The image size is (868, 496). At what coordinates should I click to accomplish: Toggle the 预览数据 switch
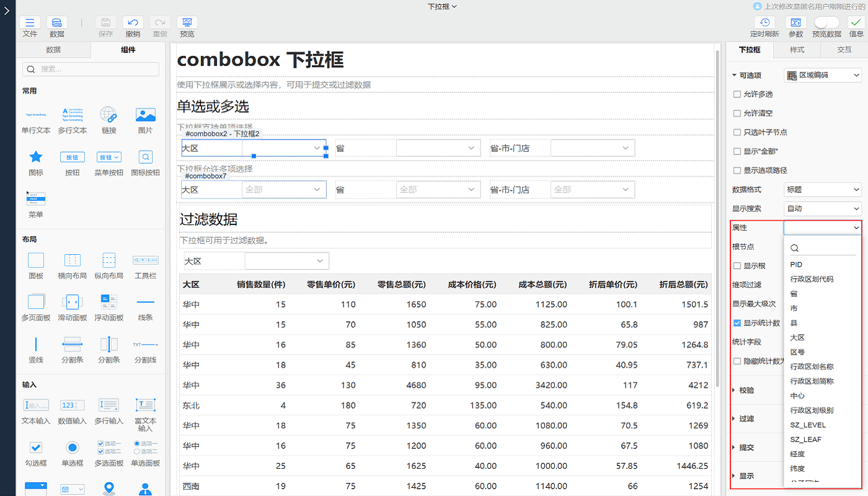tap(826, 23)
